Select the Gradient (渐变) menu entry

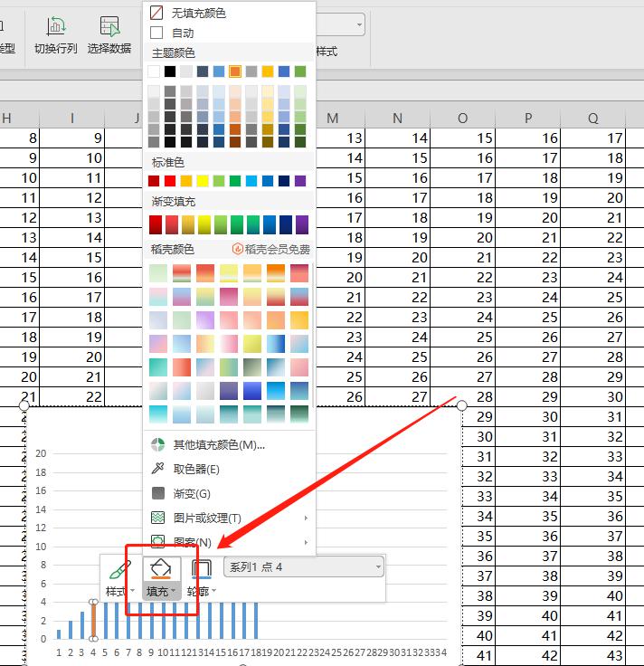tap(190, 493)
